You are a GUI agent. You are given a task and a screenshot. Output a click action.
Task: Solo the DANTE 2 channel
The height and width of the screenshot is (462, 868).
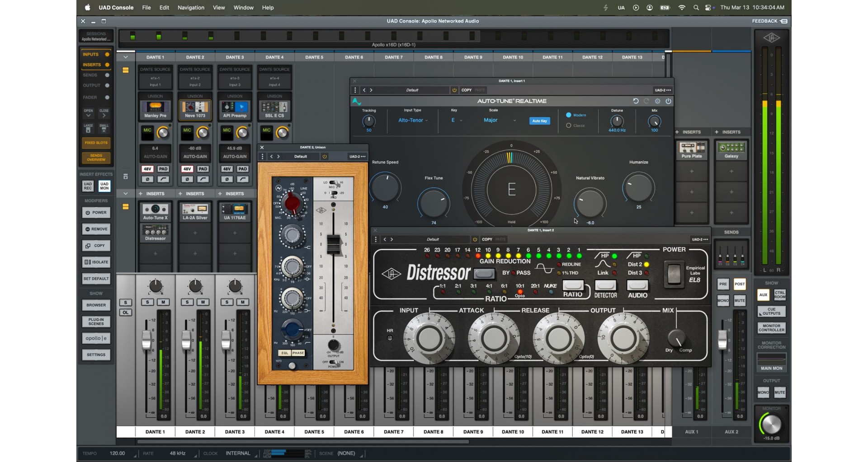click(187, 302)
